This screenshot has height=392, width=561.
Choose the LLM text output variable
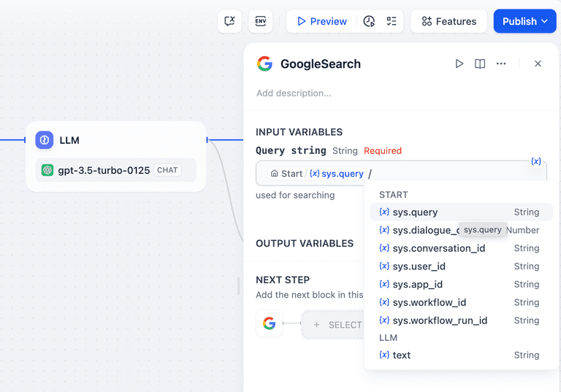[402, 356]
